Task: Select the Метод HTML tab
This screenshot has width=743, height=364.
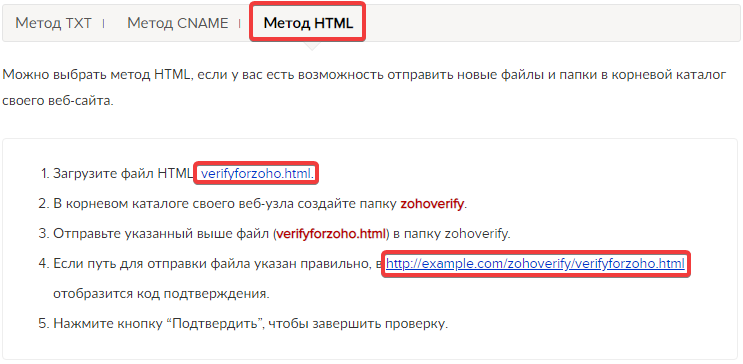Action: click(x=308, y=23)
